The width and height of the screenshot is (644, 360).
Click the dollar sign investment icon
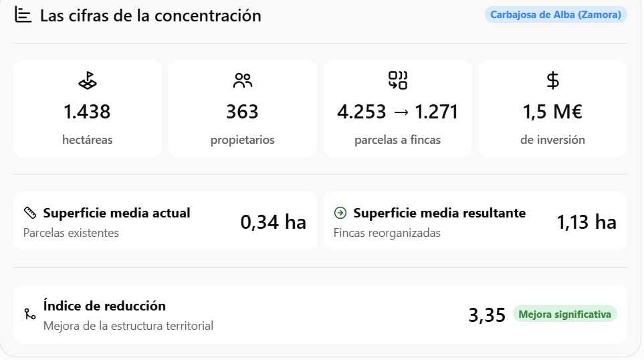(x=552, y=80)
